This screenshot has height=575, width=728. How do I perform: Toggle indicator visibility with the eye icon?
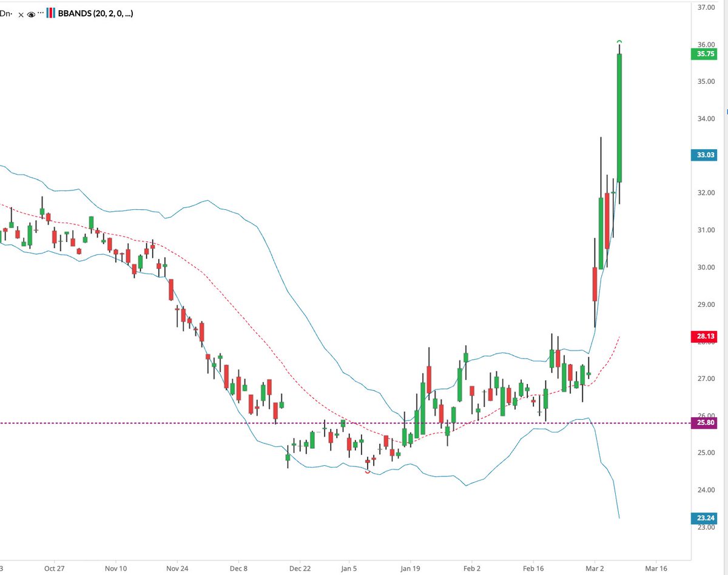(32, 13)
